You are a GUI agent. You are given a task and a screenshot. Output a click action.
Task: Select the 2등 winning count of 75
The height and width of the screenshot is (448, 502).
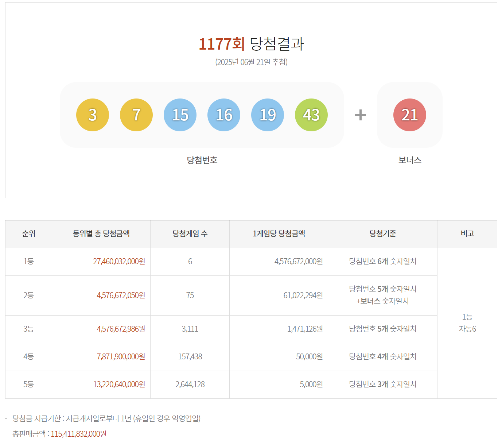[190, 296]
